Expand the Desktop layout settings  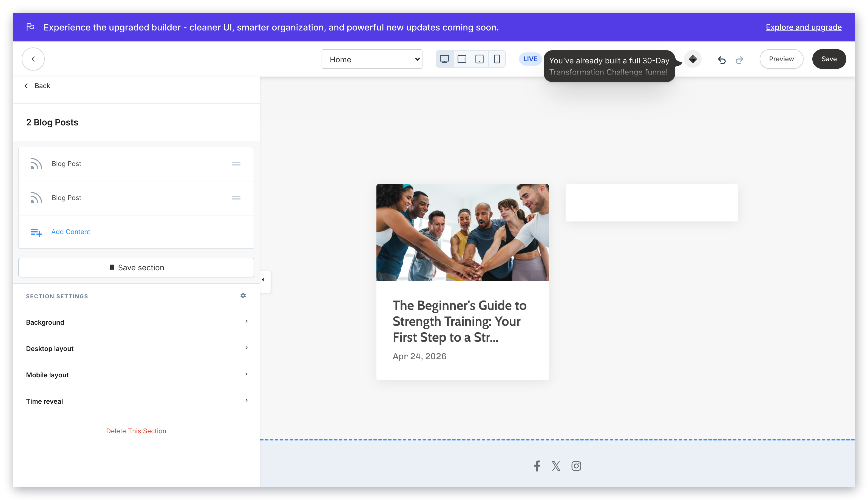pyautogui.click(x=136, y=349)
